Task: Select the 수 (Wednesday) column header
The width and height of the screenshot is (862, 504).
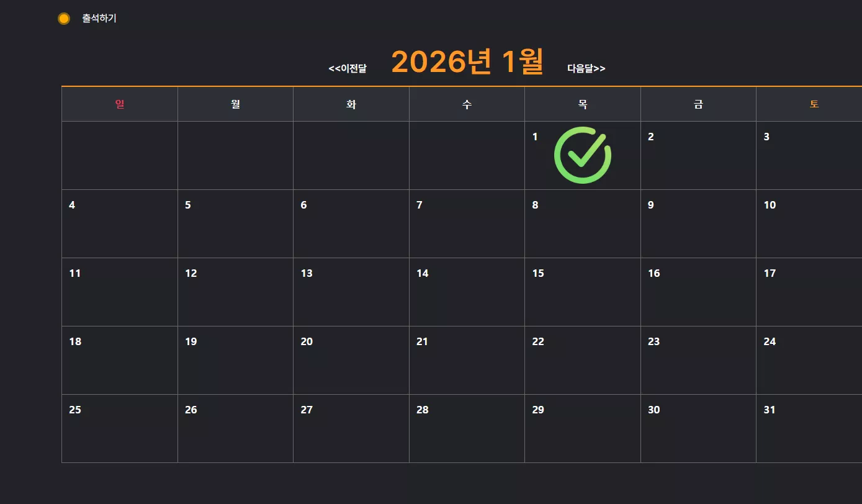Action: tap(467, 104)
